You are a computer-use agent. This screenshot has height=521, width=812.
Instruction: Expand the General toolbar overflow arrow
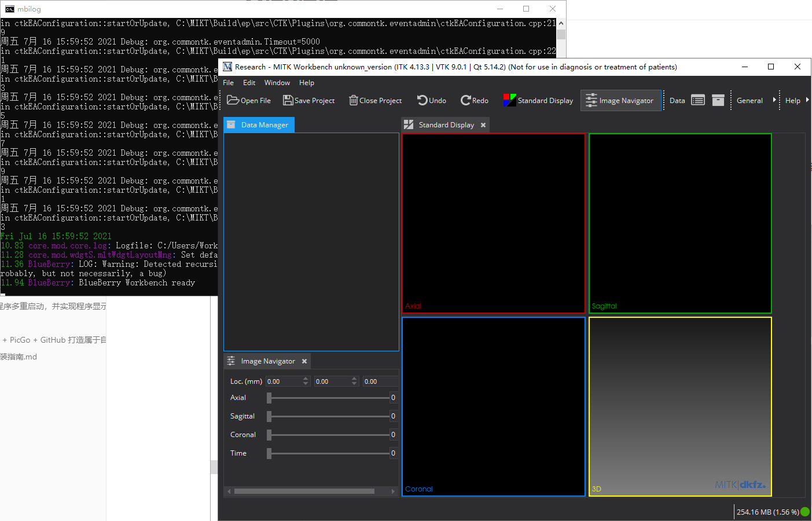(x=774, y=100)
